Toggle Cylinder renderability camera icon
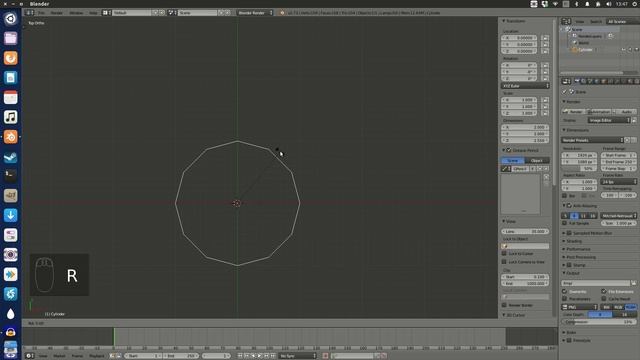The image size is (640, 360). 636,49
